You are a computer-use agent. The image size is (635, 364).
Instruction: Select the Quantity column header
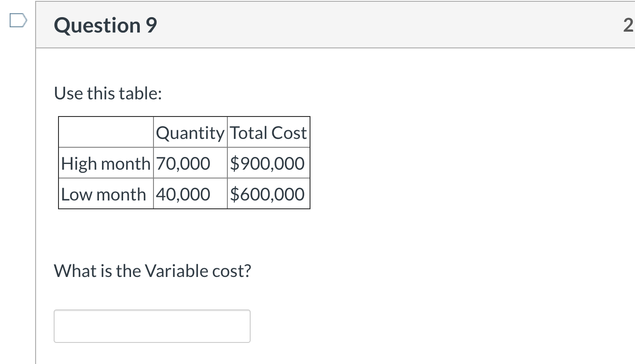coord(190,132)
